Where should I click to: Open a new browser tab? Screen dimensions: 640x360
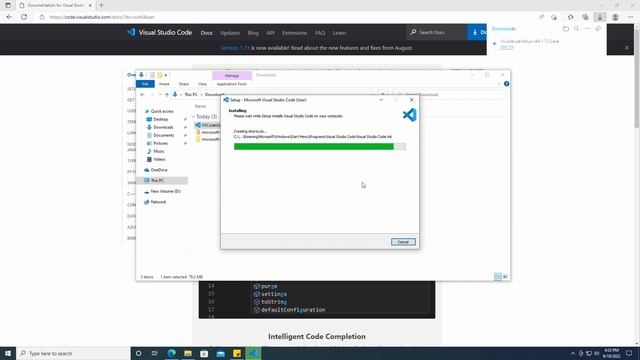coord(101,5)
